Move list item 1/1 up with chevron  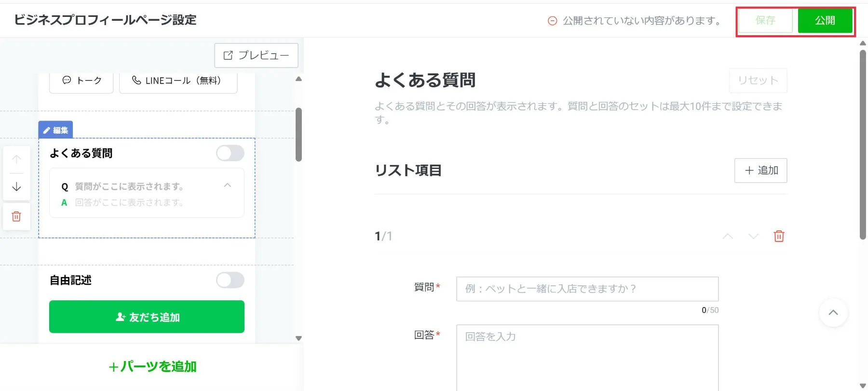[x=728, y=236]
